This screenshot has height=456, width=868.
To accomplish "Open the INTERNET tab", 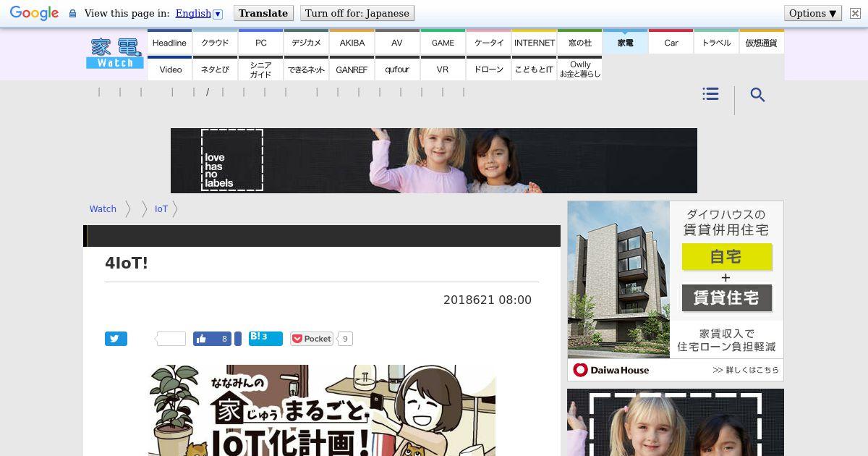I will 534,42.
